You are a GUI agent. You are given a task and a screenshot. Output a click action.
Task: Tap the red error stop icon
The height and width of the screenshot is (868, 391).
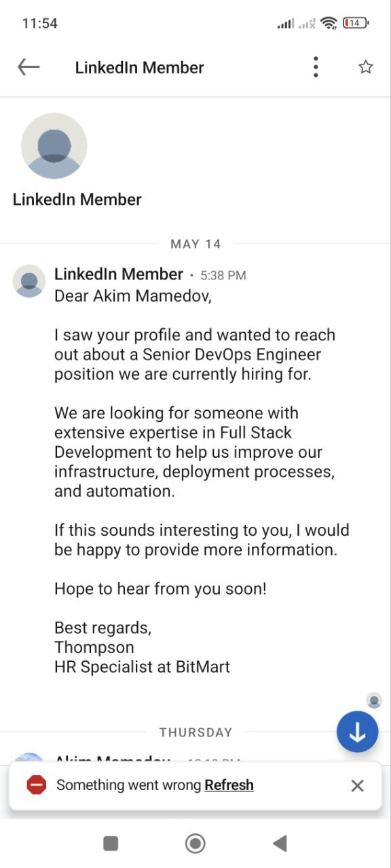(37, 785)
